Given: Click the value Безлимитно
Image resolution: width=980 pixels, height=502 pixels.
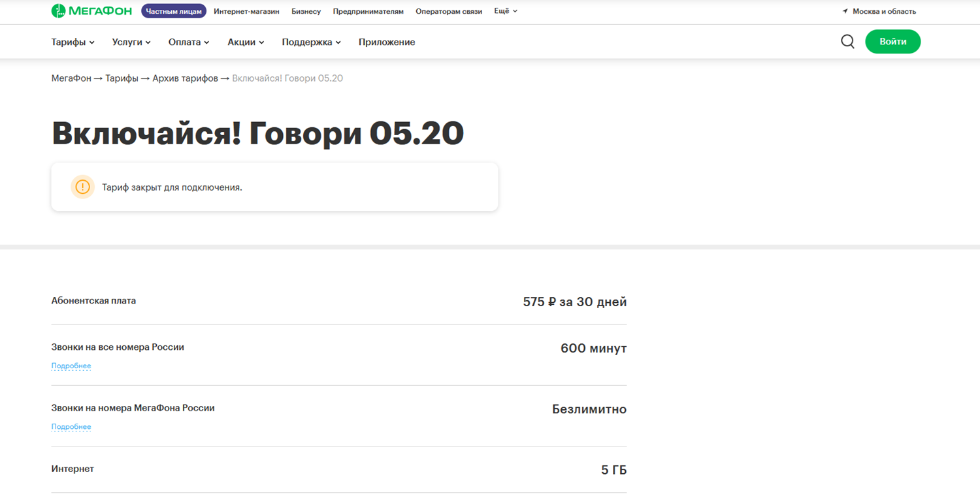Looking at the screenshot, I should coord(589,409).
